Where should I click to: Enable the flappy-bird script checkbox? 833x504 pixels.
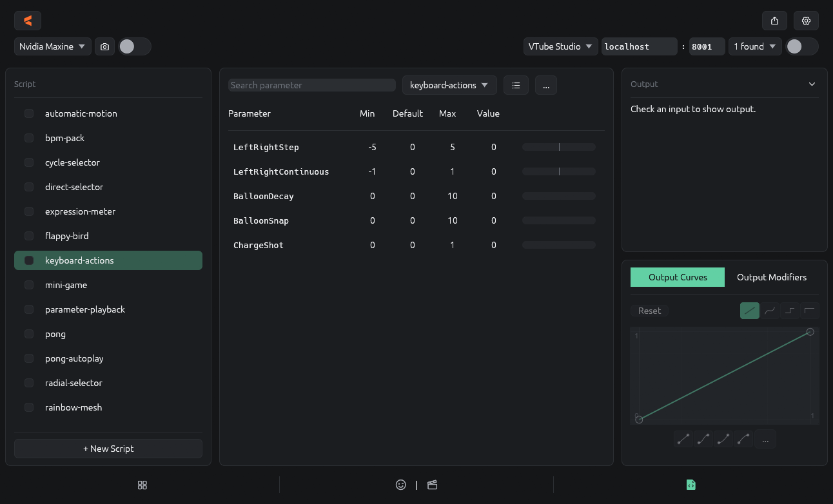tap(29, 236)
